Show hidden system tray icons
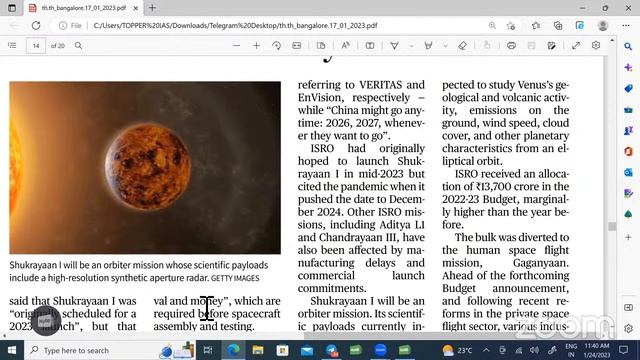This screenshot has width=640, height=360. [486, 350]
